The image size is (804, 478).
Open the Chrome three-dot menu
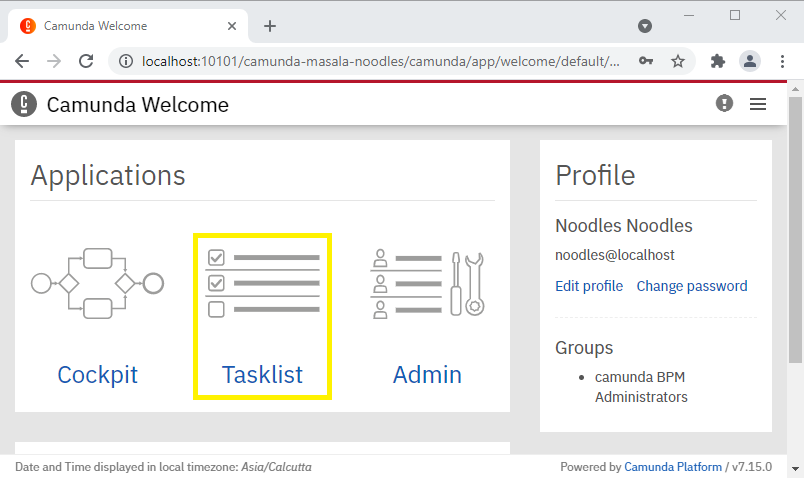pyautogui.click(x=782, y=62)
